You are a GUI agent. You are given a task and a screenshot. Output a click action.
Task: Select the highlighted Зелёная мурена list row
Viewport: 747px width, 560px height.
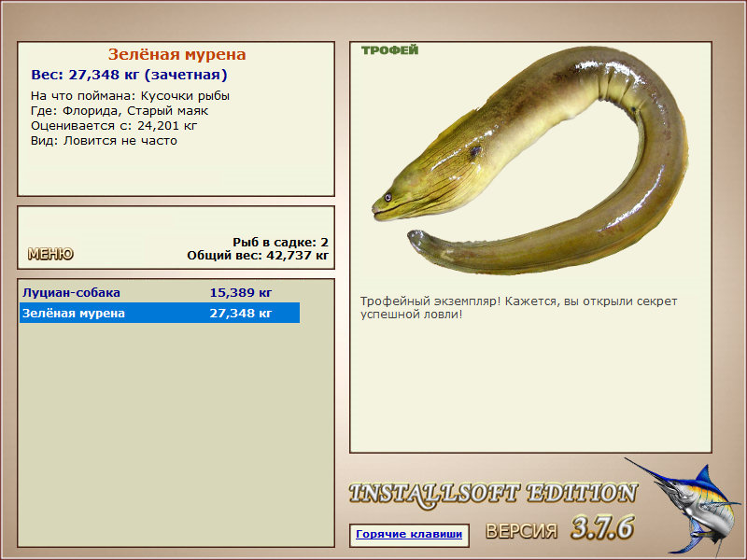click(x=160, y=313)
